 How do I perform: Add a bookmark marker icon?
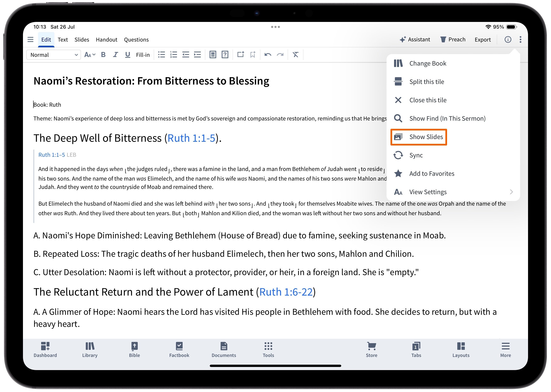point(253,54)
